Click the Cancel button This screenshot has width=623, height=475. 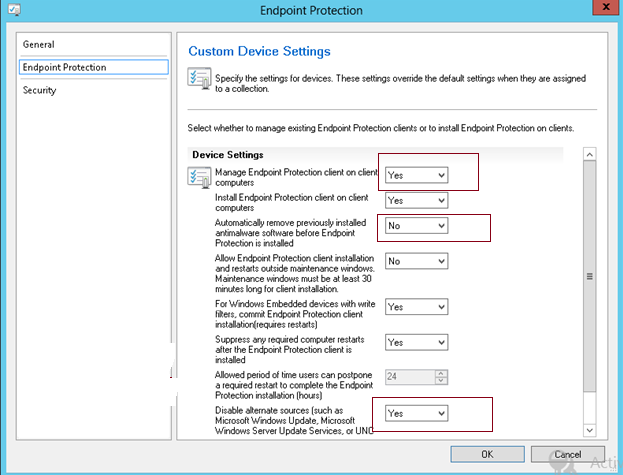[x=568, y=454]
